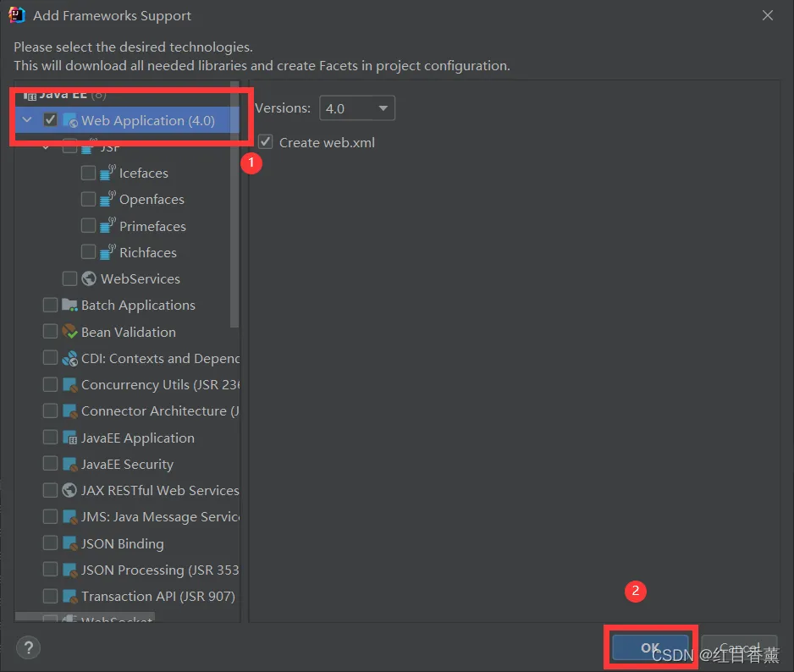Screen dimensions: 794x672
Task: Tick the Richfaces checkbox
Action: [88, 251]
